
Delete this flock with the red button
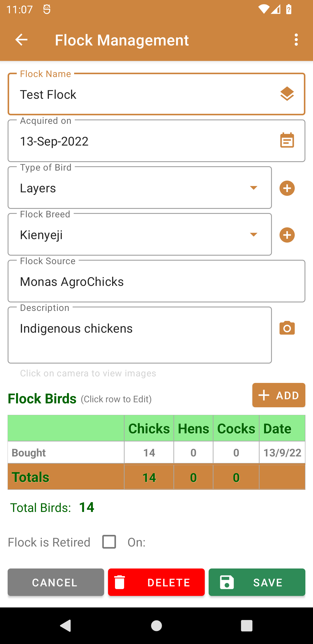pos(156,582)
